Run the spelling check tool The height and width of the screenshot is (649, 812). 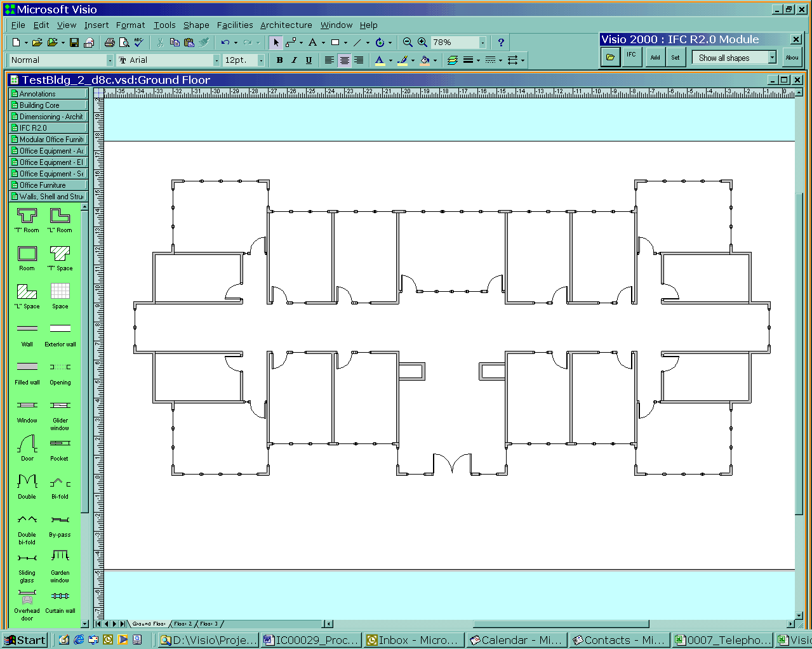[x=138, y=43]
